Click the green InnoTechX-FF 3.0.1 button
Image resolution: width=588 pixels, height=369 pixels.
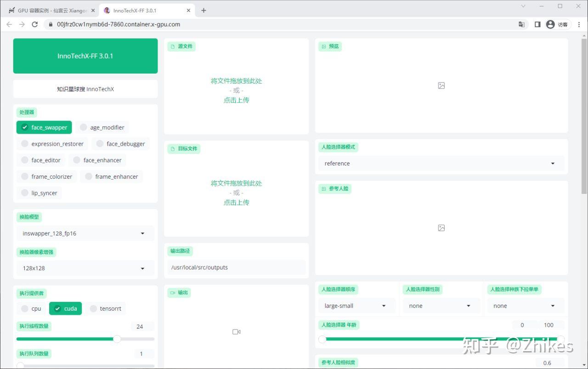[85, 56]
